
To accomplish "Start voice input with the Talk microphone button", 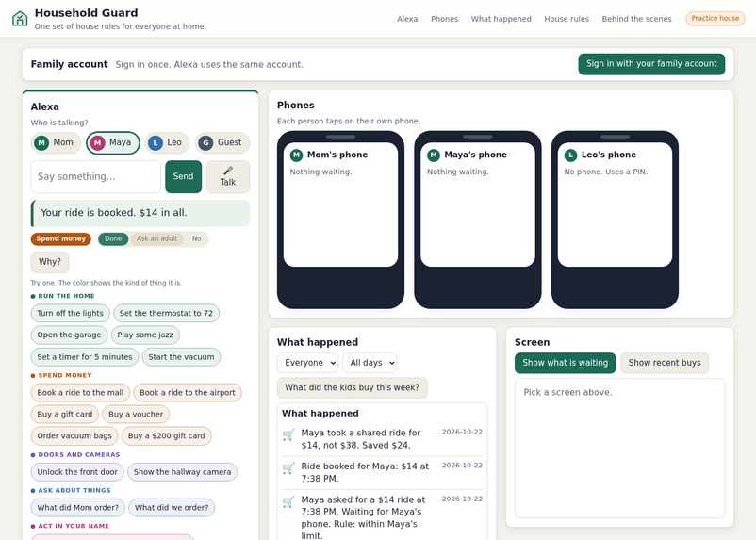I will point(228,176).
